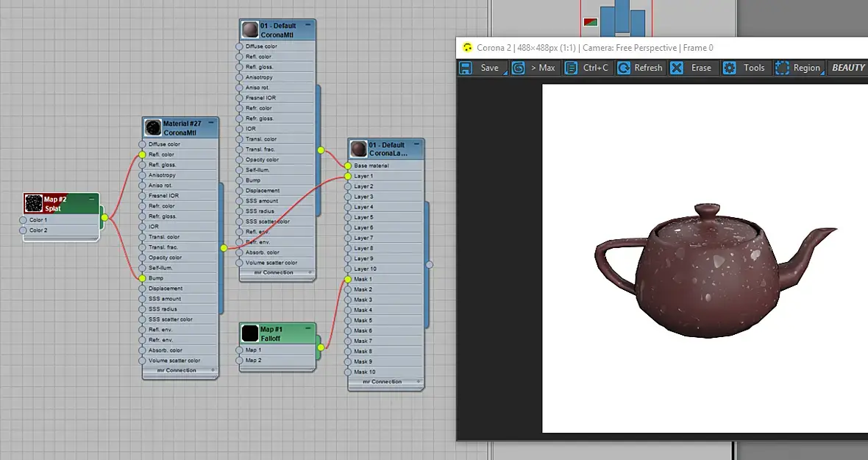Click the Falloff node output socket
This screenshot has width=868, height=460.
321,347
